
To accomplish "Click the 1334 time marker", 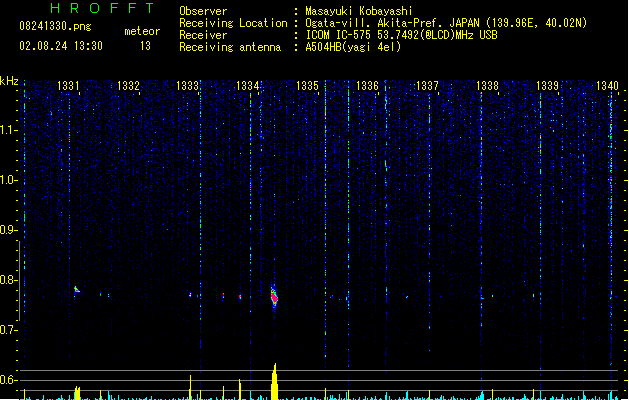I will click(248, 85).
